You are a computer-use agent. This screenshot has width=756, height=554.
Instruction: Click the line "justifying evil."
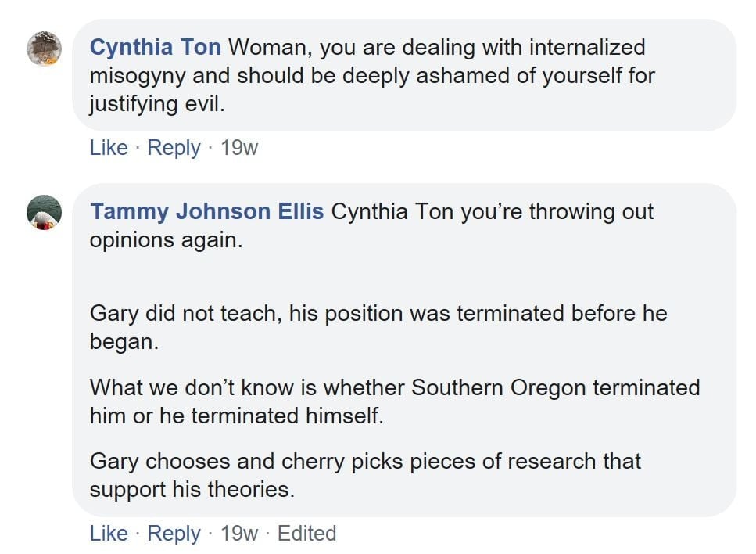[x=157, y=105]
